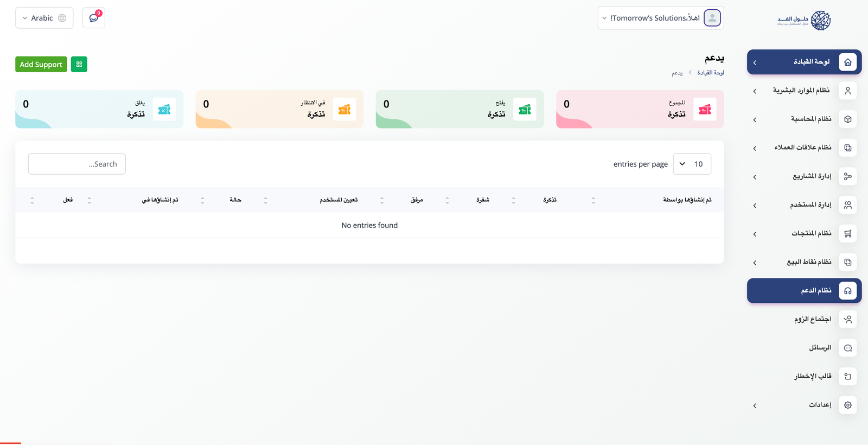The width and height of the screenshot is (868, 445).
Task: Click the grid view icon button
Action: click(x=79, y=65)
